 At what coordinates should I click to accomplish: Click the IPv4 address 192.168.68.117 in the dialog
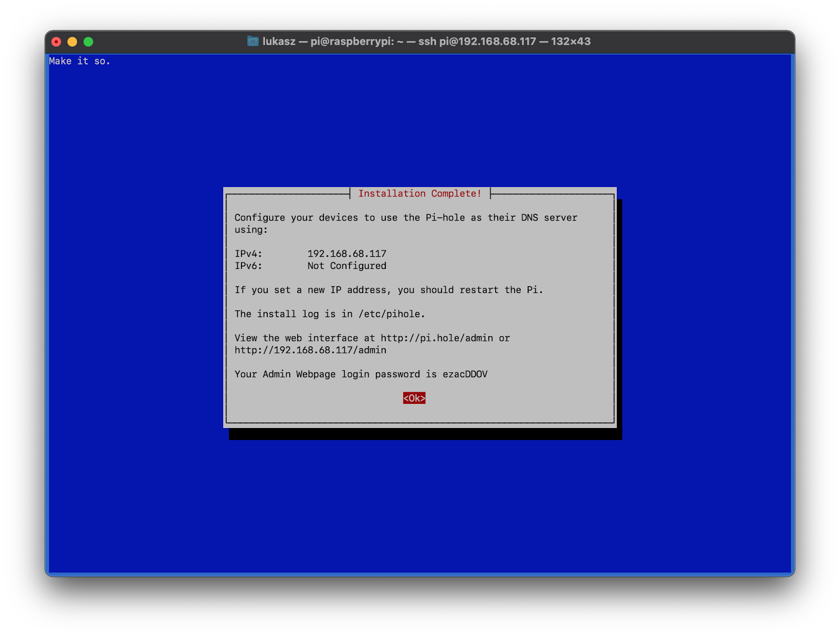click(347, 254)
